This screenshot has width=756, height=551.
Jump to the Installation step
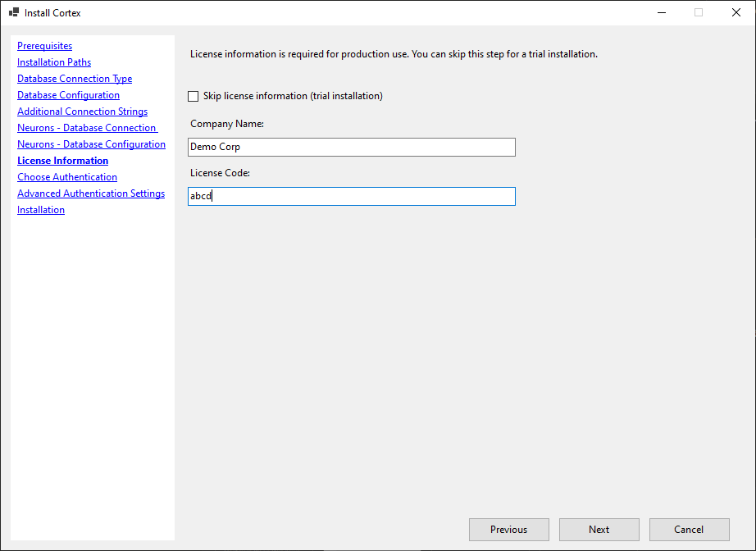coord(41,210)
